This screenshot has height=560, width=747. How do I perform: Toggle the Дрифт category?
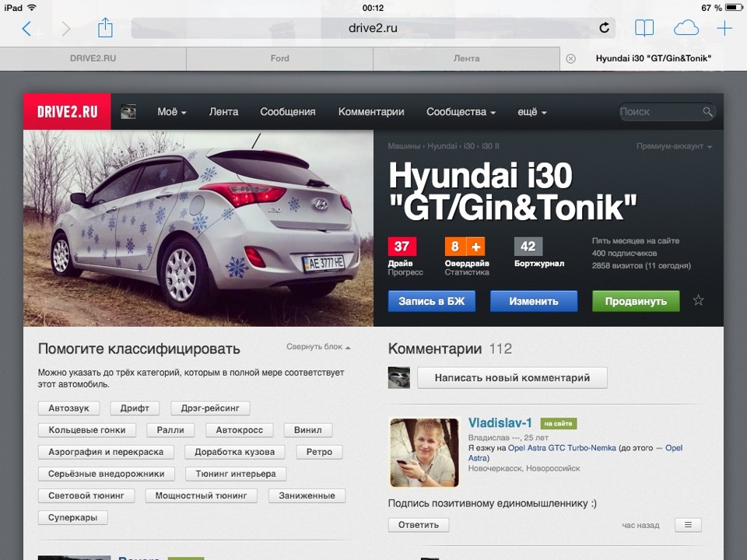(135, 408)
